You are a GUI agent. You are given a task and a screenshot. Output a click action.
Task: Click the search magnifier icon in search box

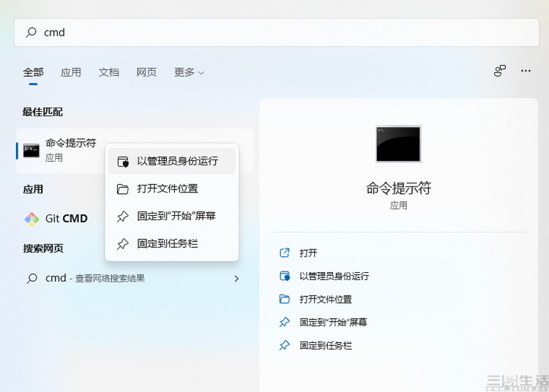(x=31, y=32)
